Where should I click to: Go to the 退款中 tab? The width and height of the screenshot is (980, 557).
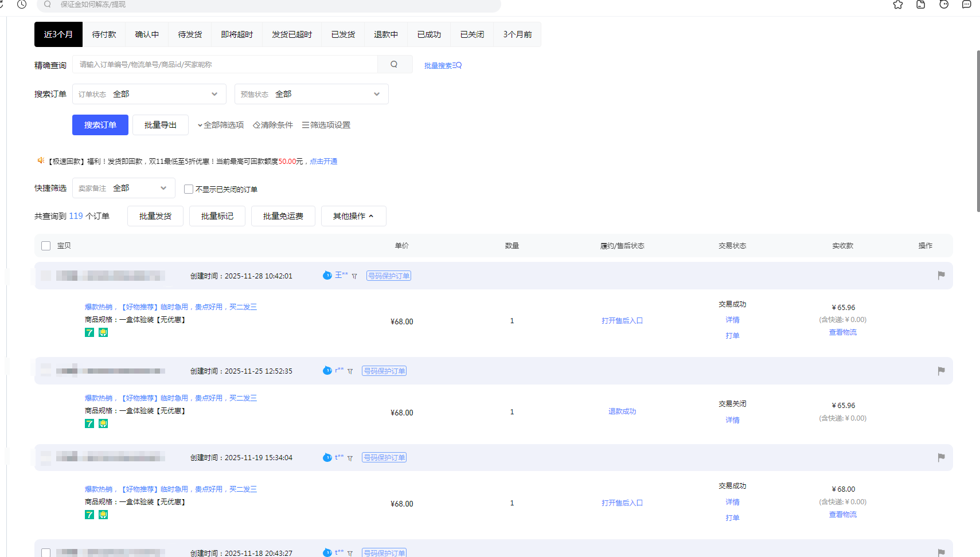coord(386,34)
